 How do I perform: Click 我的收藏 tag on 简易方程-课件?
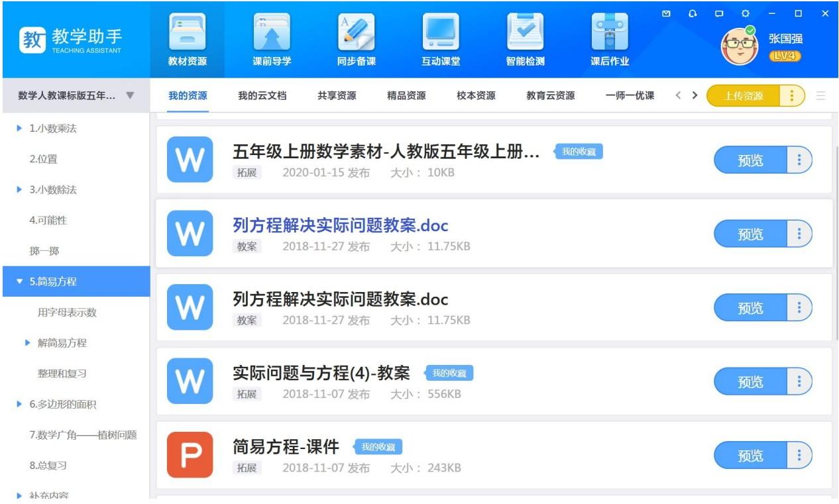[378, 447]
